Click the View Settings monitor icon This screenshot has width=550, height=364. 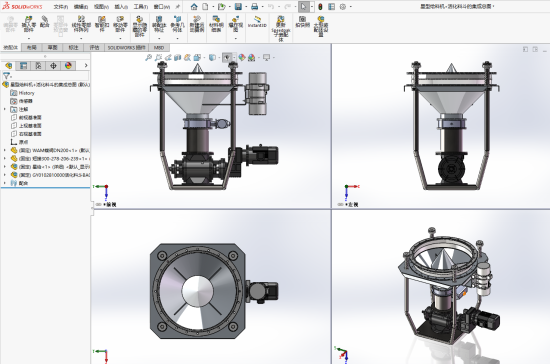[x=267, y=57]
